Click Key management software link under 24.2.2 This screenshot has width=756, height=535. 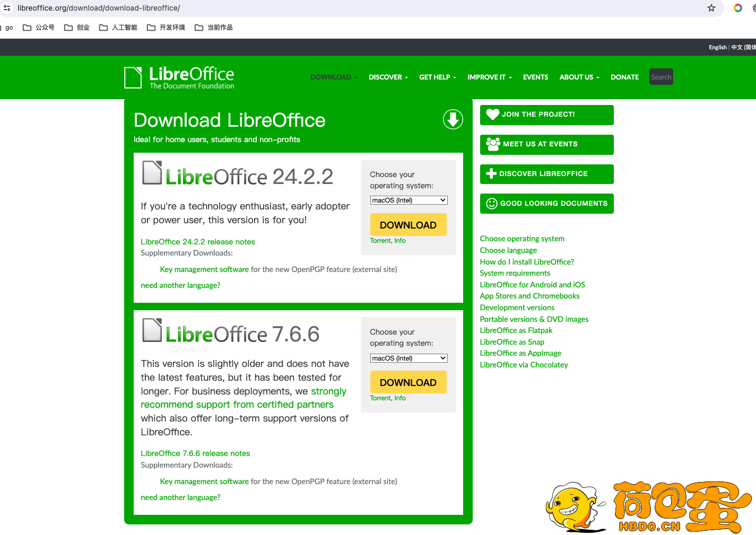point(204,269)
